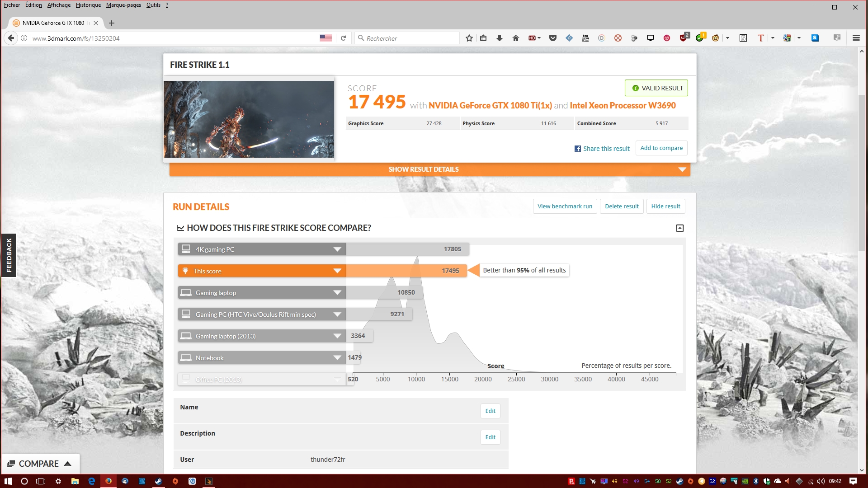Save page to Pocket icon
This screenshot has width=868, height=488.
tap(553, 38)
